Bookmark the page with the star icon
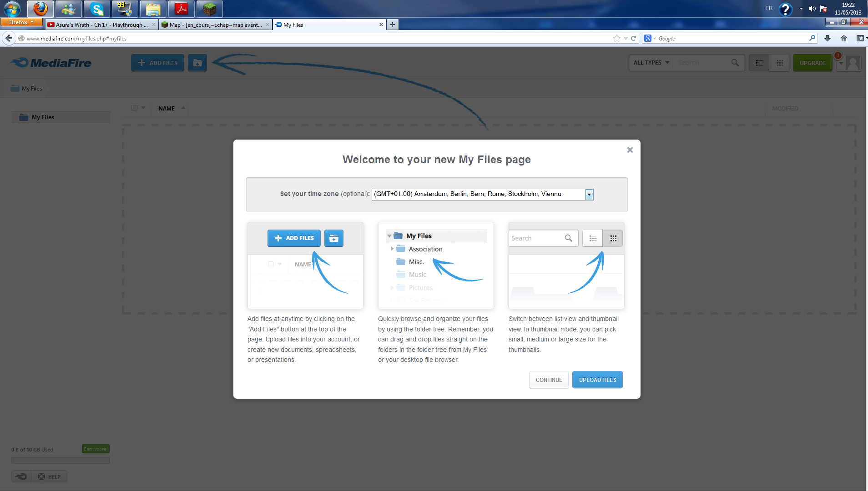Viewport: 868px width, 491px height. (617, 38)
